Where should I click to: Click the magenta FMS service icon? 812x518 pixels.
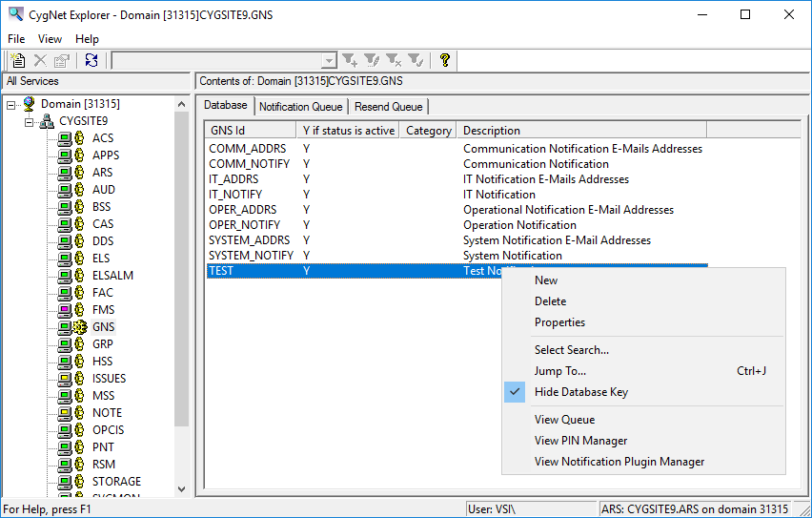tap(71, 309)
